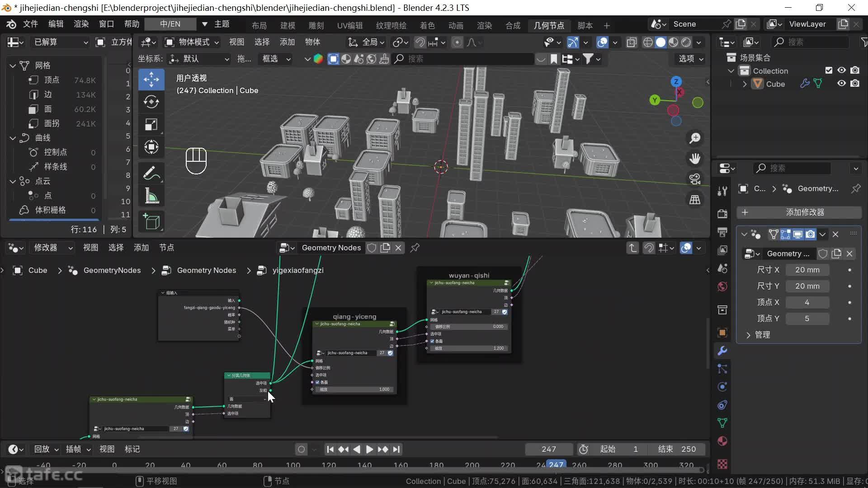Select the Rotate tool

tap(151, 102)
